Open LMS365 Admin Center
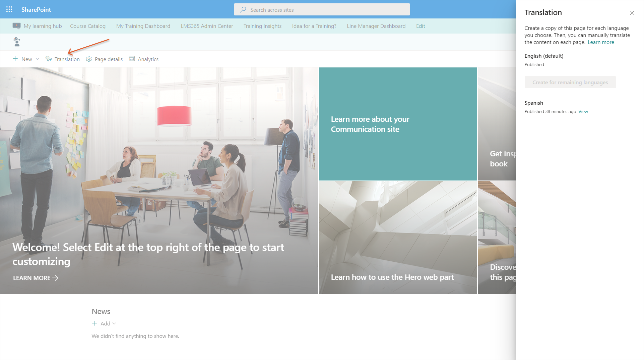The image size is (644, 360). click(x=207, y=26)
